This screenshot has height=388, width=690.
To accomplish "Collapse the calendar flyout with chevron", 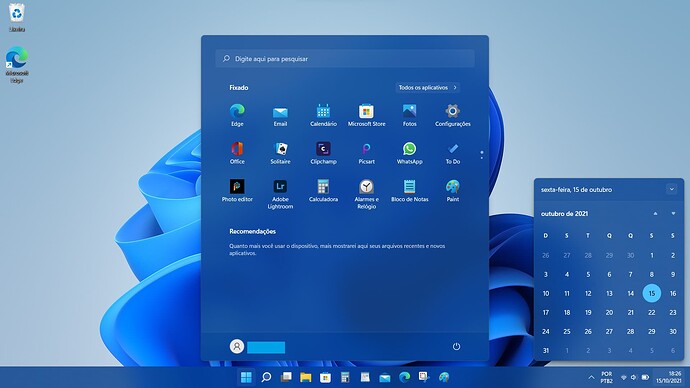I will (x=672, y=190).
